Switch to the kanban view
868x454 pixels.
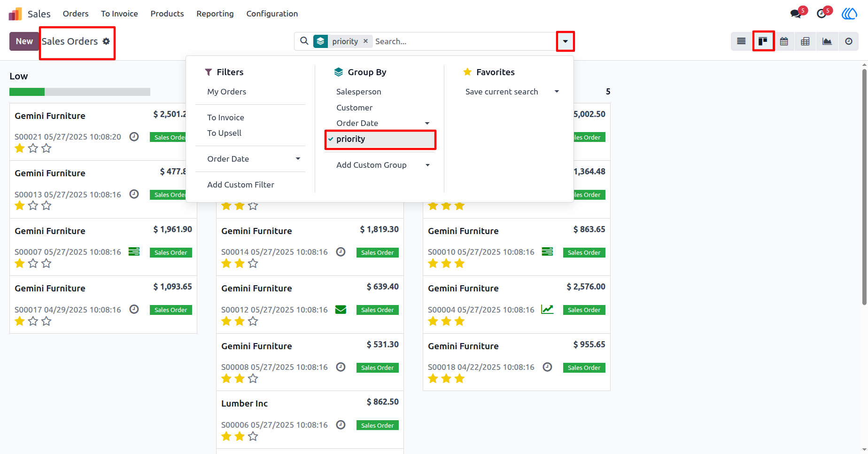[763, 41]
